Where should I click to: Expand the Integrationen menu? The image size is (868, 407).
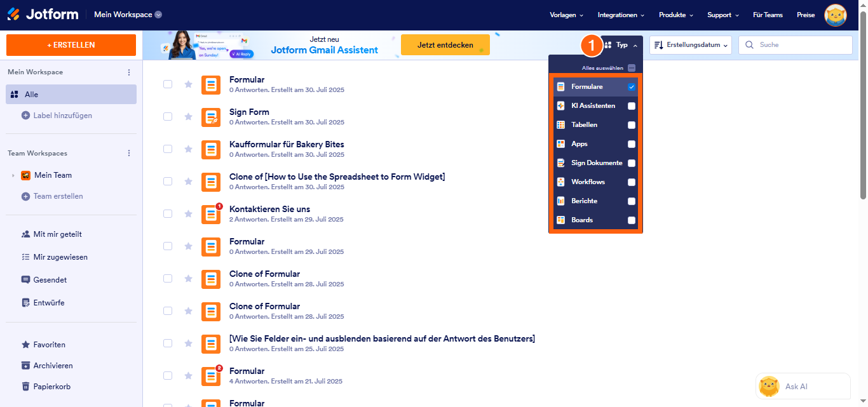pyautogui.click(x=621, y=15)
